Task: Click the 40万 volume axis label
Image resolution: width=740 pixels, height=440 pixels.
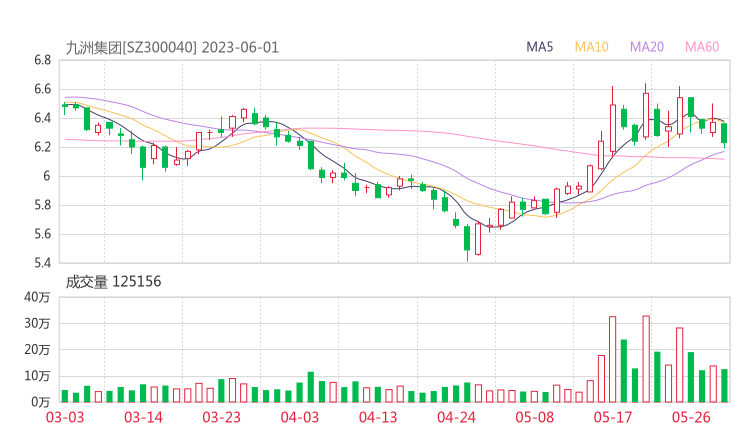Action: (x=37, y=297)
